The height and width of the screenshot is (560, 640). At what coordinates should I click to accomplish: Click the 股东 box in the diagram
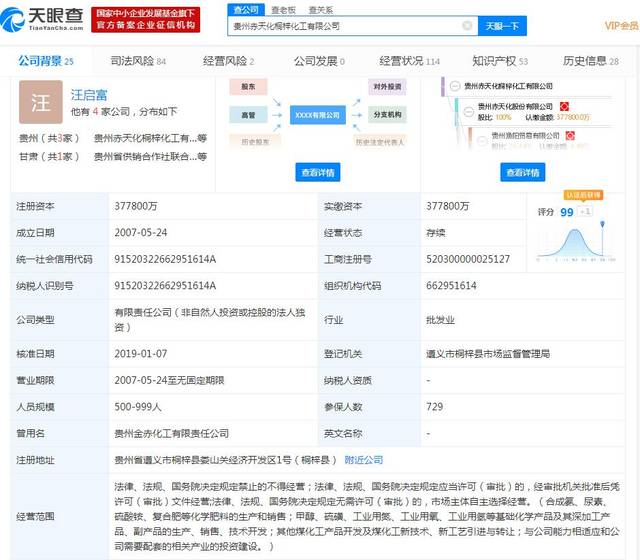coord(248,87)
